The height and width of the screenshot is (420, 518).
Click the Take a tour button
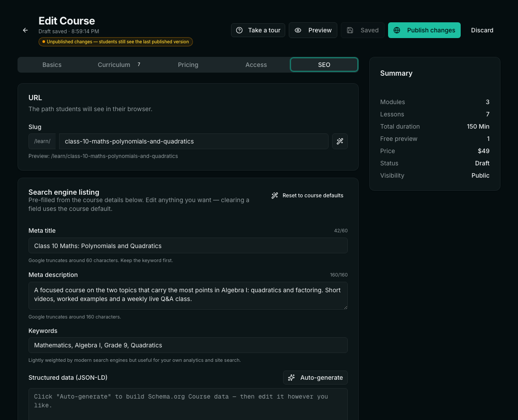pos(258,30)
